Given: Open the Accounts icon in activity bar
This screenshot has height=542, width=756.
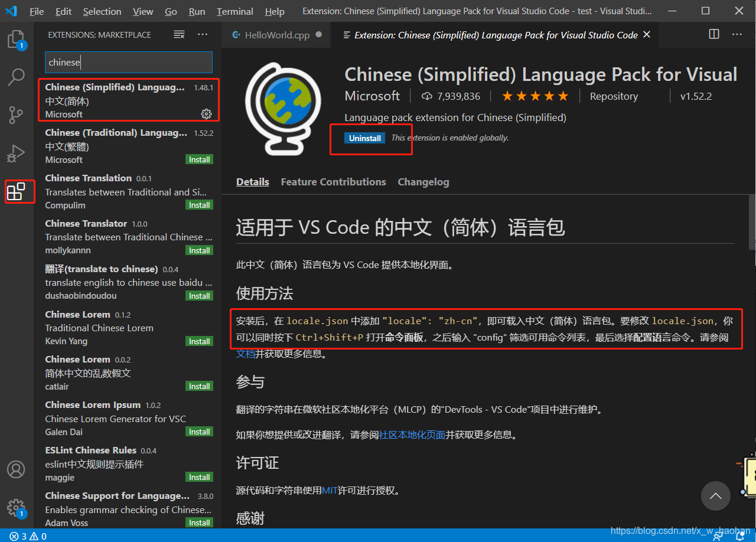Looking at the screenshot, I should coord(16,470).
